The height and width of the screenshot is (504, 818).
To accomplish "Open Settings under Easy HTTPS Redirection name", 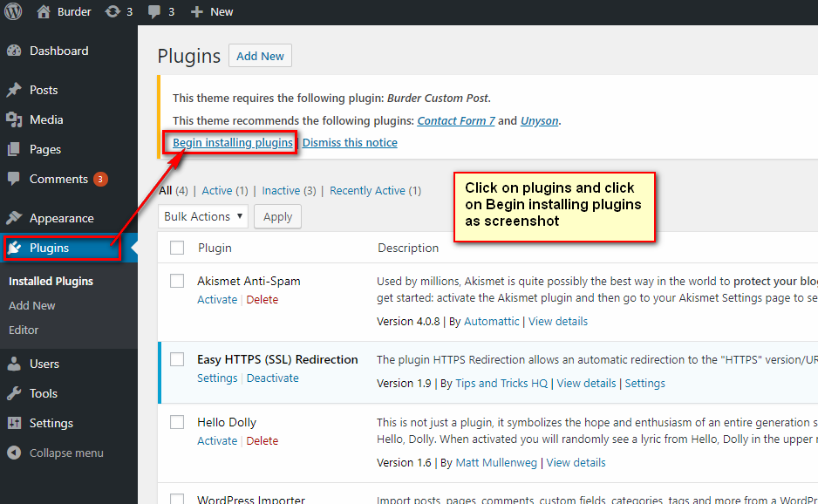I will click(x=217, y=378).
